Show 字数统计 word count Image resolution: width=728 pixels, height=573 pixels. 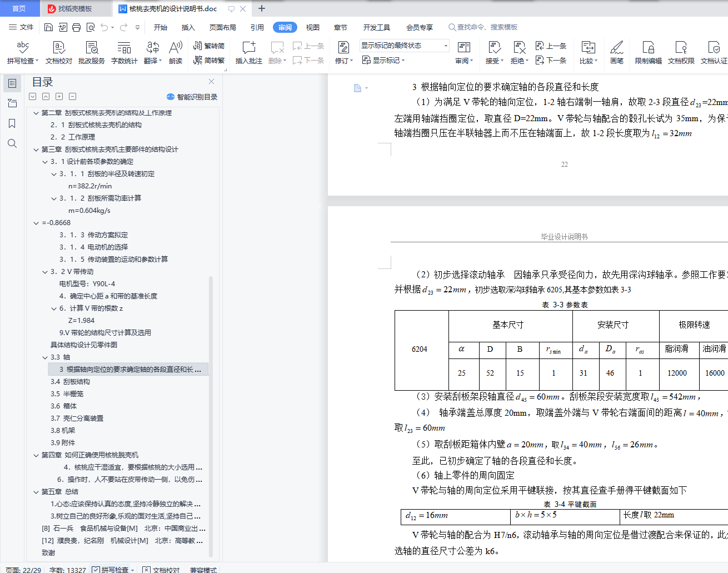tap(124, 53)
